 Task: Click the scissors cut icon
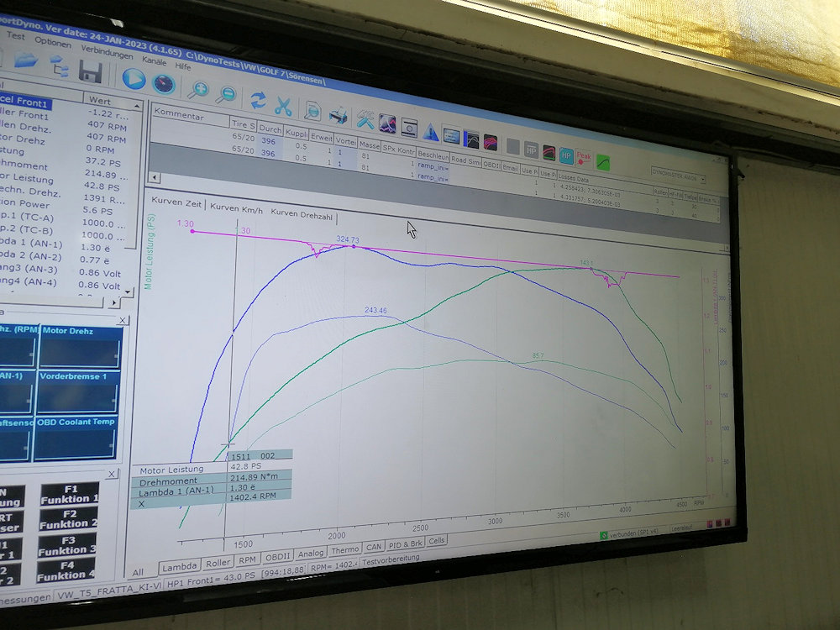(283, 106)
